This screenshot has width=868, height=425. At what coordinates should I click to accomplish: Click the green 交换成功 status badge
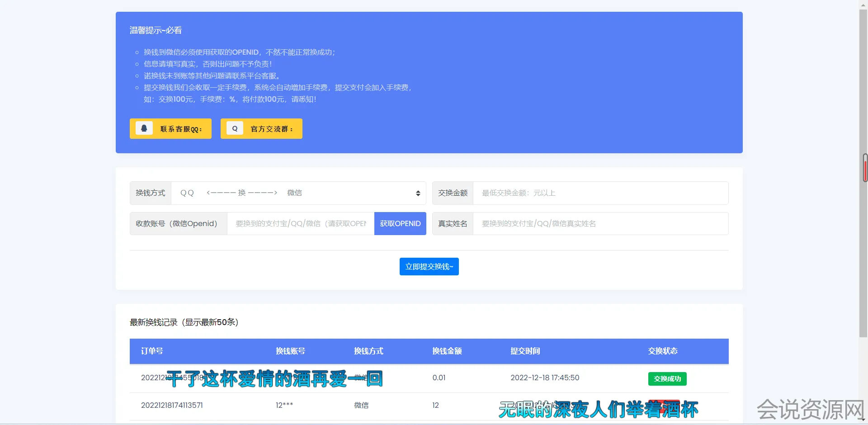(667, 379)
